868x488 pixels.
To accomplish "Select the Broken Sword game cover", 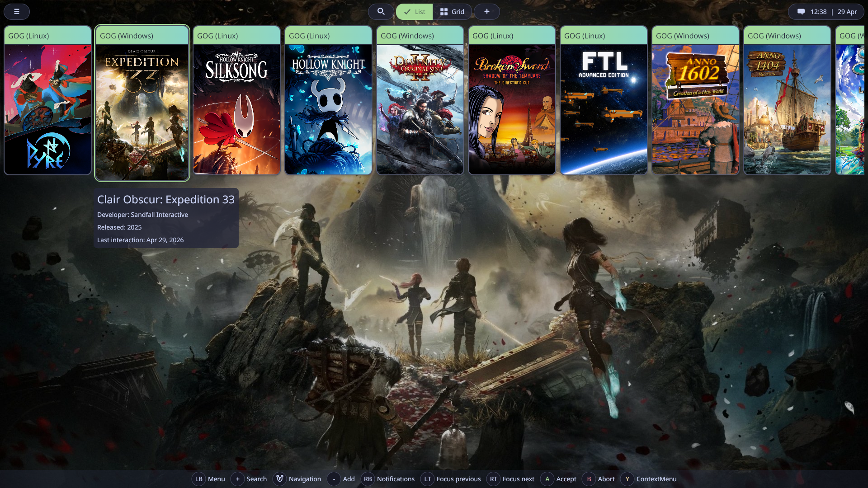I will (512, 109).
